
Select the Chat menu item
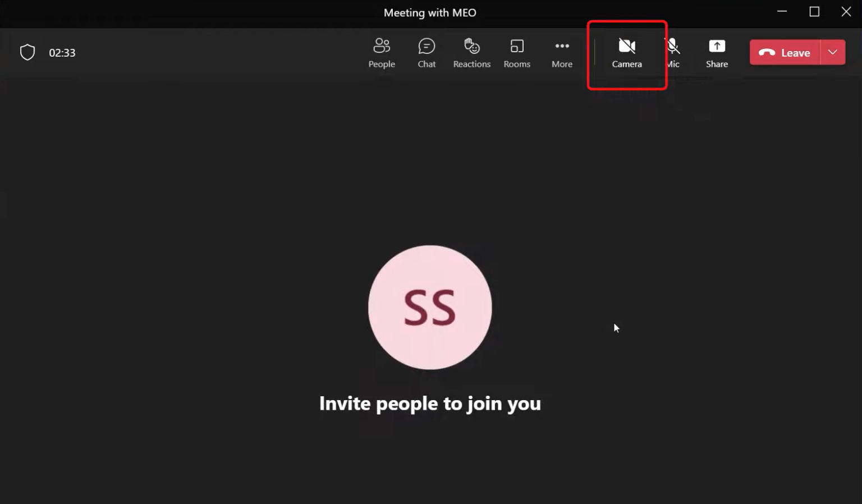(x=427, y=52)
